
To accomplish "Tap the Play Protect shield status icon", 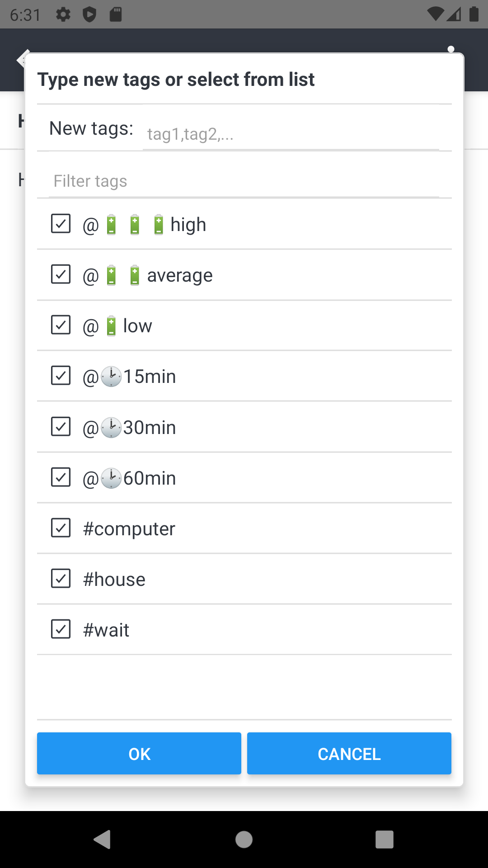I will tap(90, 15).
